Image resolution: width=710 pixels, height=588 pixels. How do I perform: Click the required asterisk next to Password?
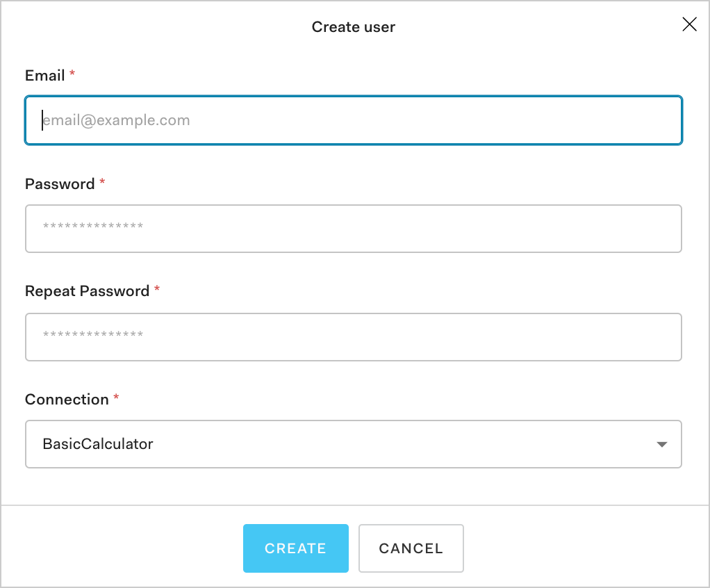pos(103,181)
